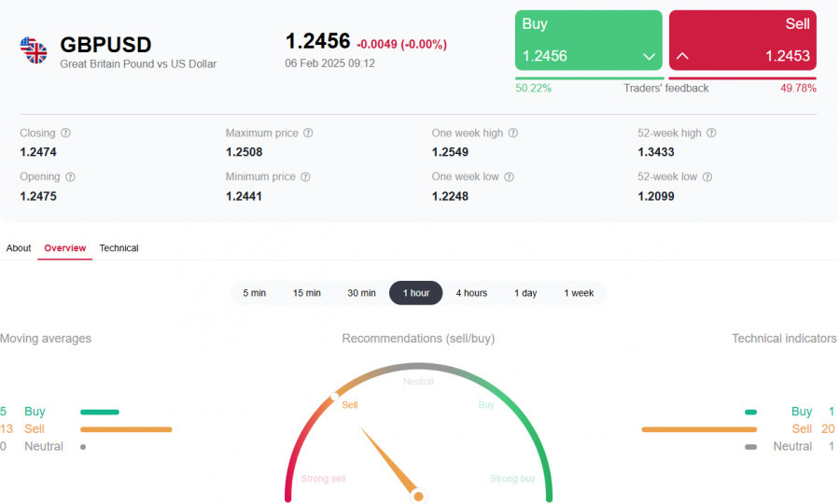Click the Strong buy gauge label
Image resolution: width=840 pixels, height=504 pixels.
tap(512, 478)
